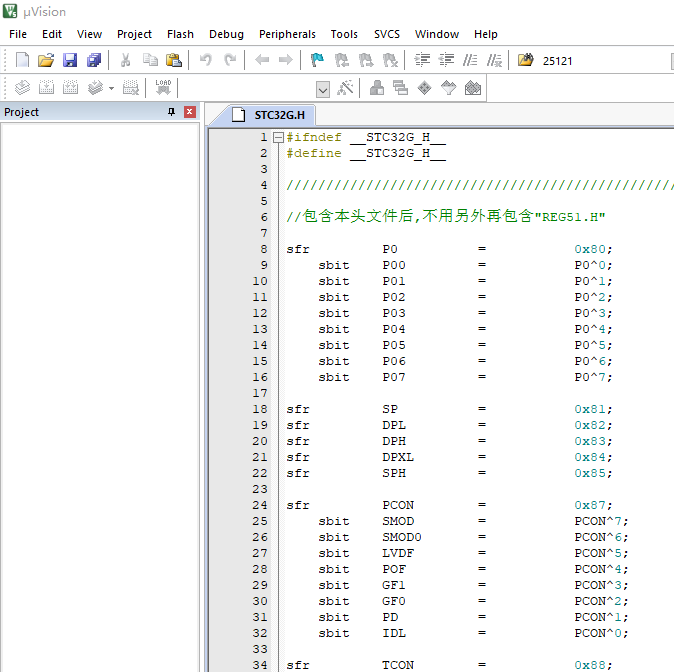Click the Save All icon
This screenshot has width=674, height=672.
click(x=94, y=60)
